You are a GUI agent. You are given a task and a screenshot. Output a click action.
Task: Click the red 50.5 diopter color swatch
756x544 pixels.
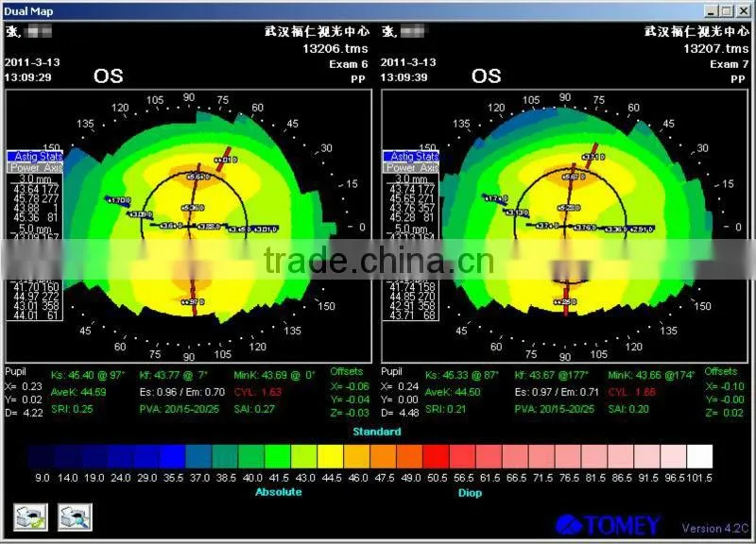[x=436, y=456]
